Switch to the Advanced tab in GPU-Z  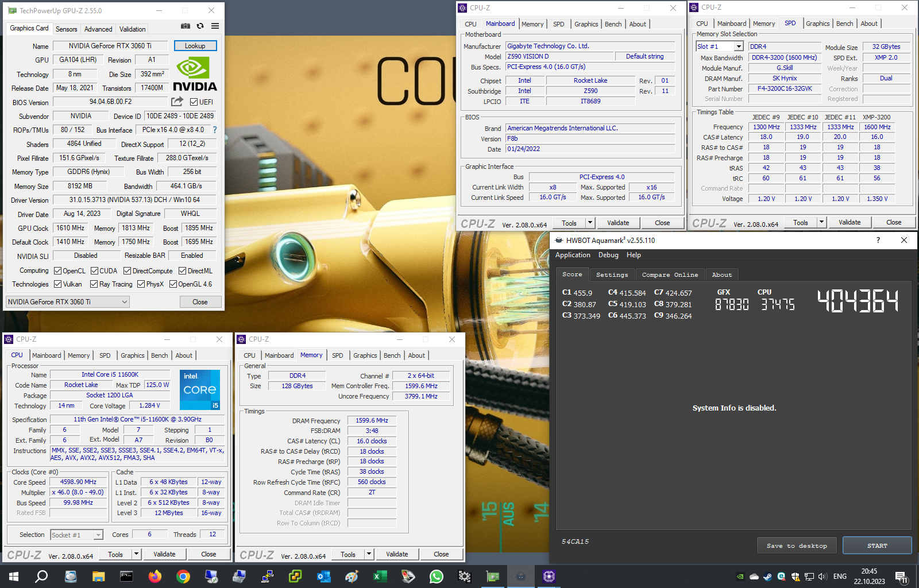point(98,29)
